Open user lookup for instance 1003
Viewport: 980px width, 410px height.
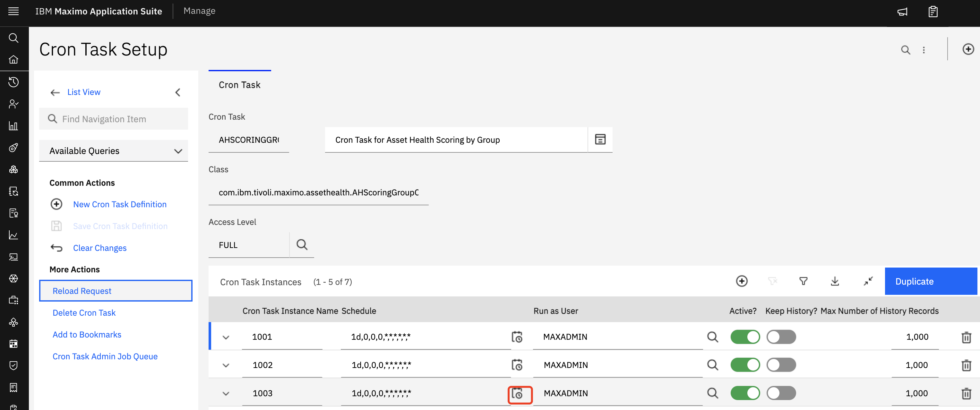coord(712,393)
